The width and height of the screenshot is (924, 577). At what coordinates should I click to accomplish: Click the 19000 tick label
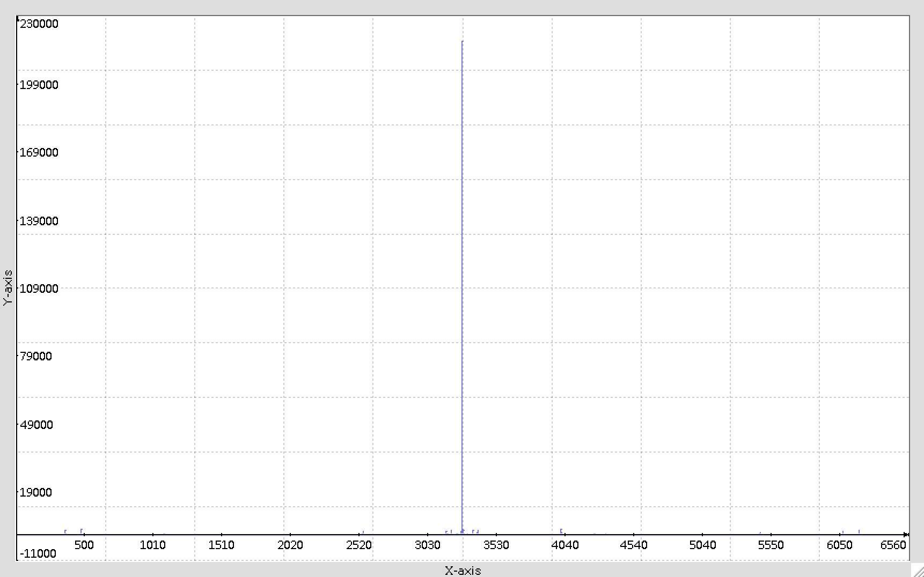[x=35, y=492]
